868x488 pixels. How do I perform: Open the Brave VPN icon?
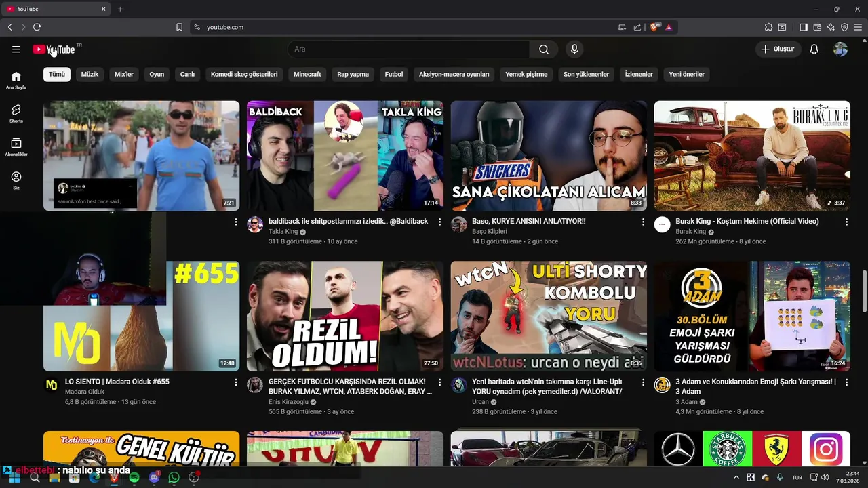click(x=844, y=27)
